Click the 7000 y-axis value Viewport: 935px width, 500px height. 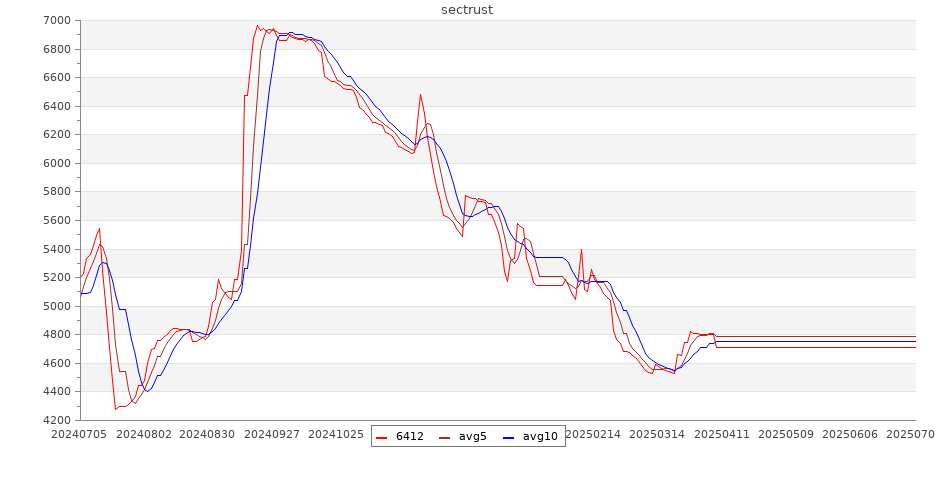point(56,21)
